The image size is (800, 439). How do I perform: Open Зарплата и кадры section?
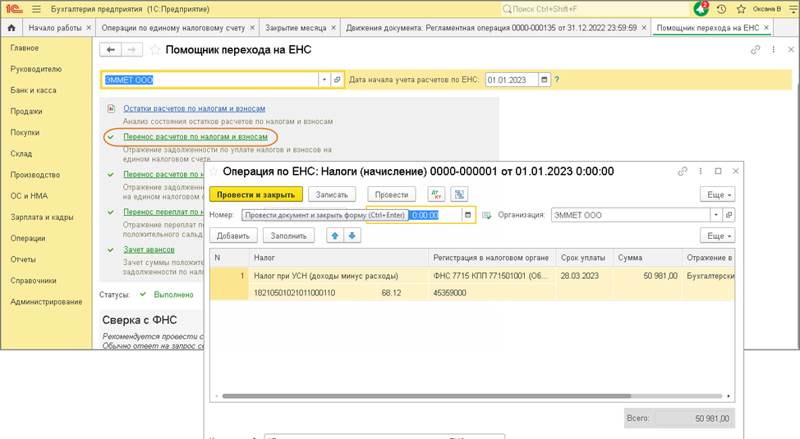42,217
